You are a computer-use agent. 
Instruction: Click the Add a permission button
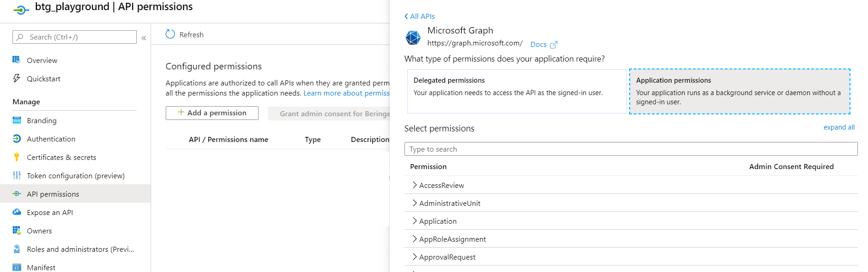click(212, 113)
